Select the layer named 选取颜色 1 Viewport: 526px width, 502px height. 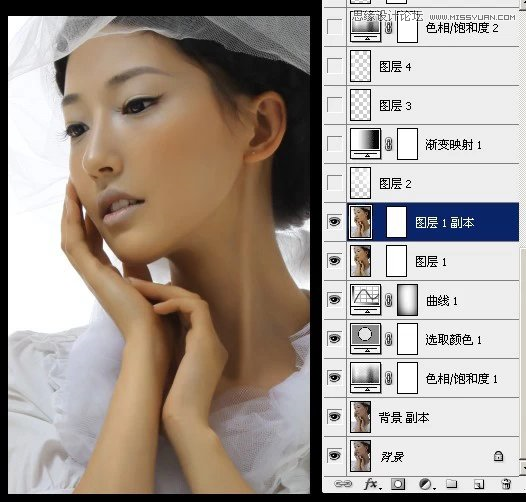[x=453, y=339]
